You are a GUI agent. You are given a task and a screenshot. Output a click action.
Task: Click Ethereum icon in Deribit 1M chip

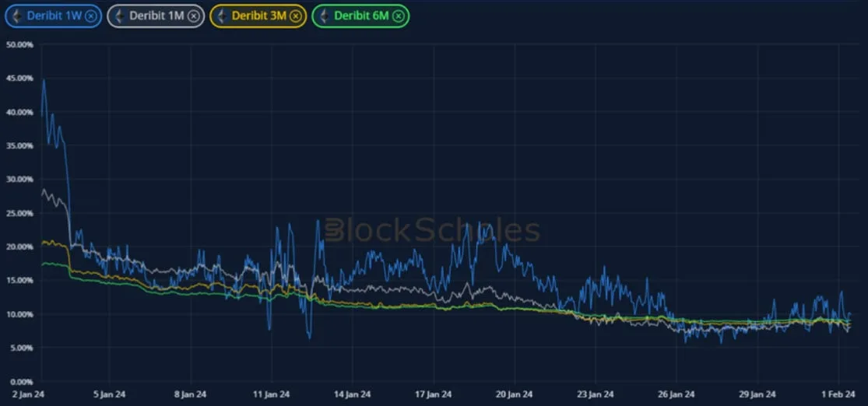pyautogui.click(x=120, y=16)
